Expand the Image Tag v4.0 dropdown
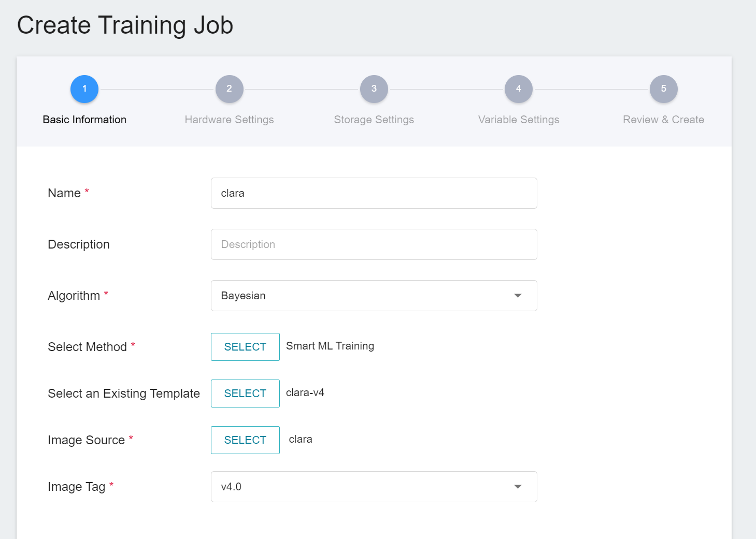Screen dimensions: 756x539 click(363, 487)
